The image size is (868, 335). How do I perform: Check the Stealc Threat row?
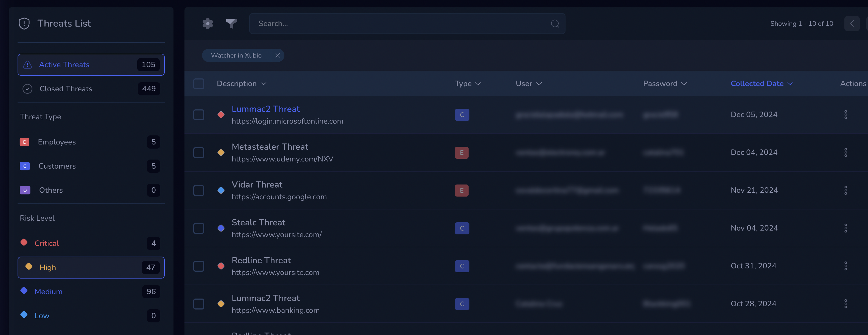(199, 228)
